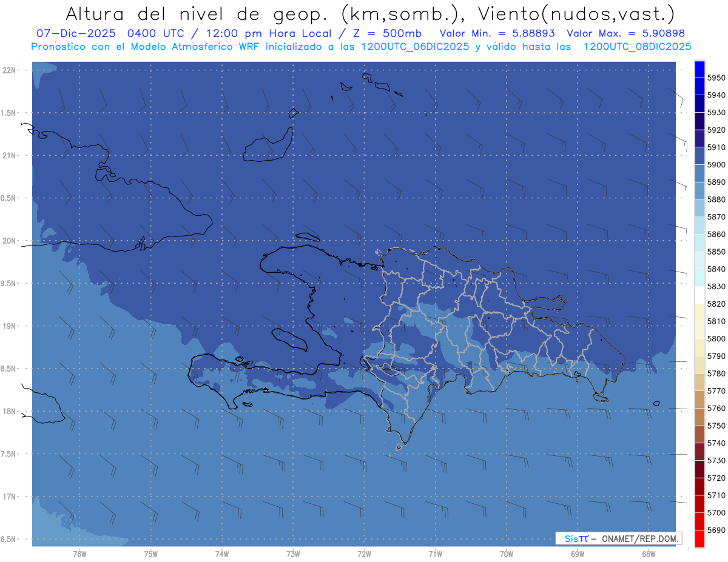The image size is (728, 562).
Task: Click the bright red swatch below 5690
Action: point(699,538)
